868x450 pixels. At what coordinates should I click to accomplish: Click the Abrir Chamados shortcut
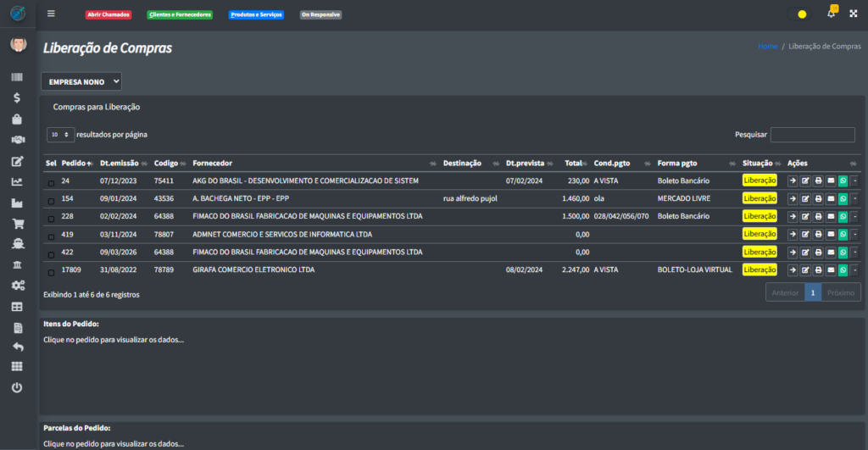[x=108, y=14]
